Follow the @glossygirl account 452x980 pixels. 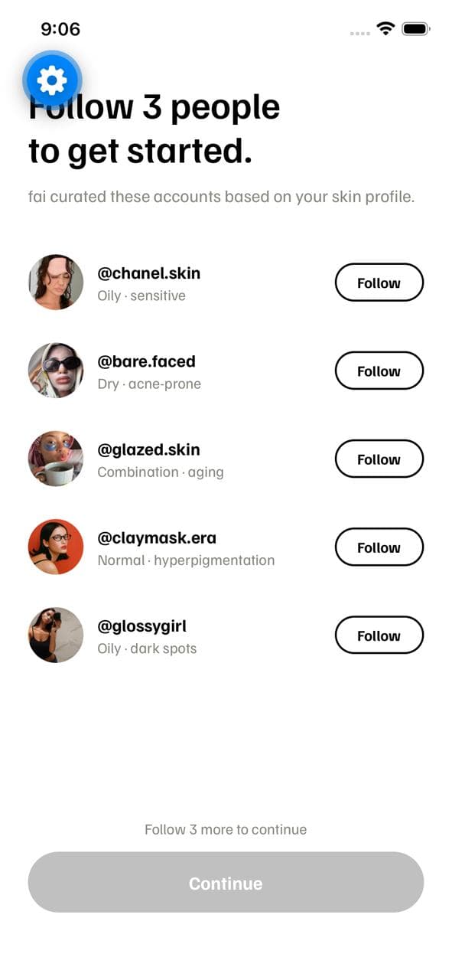379,635
